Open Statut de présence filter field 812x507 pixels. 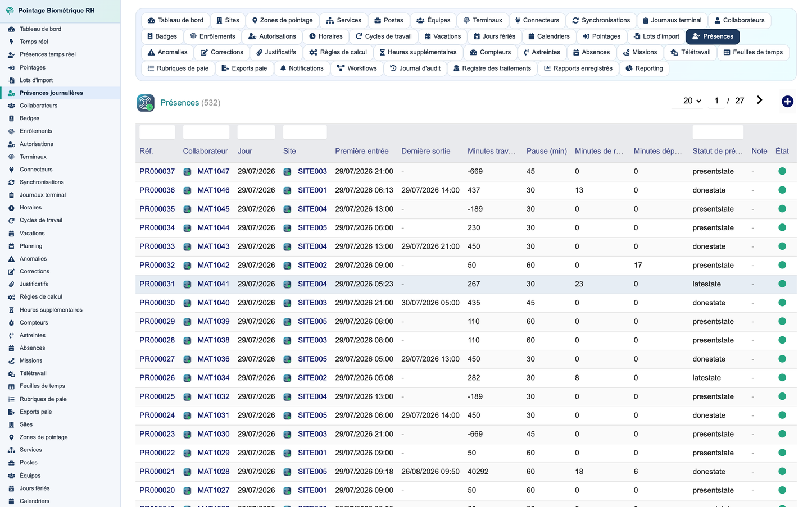718,132
